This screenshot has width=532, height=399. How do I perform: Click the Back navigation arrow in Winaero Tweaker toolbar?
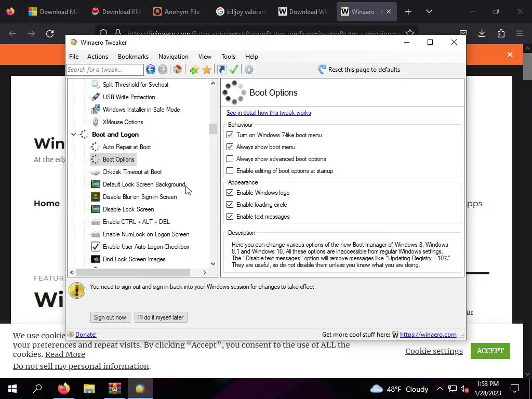point(151,70)
